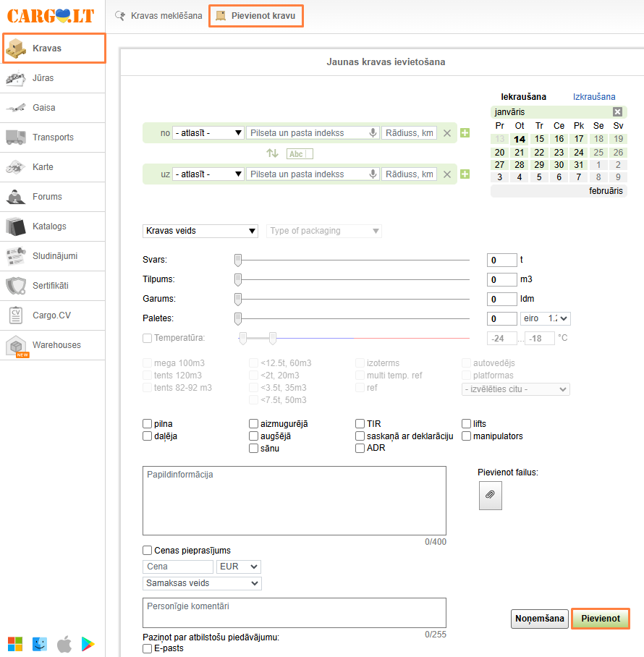The height and width of the screenshot is (657, 644).
Task: Open the 'Samaksas veids' payment dropdown
Action: pyautogui.click(x=202, y=583)
